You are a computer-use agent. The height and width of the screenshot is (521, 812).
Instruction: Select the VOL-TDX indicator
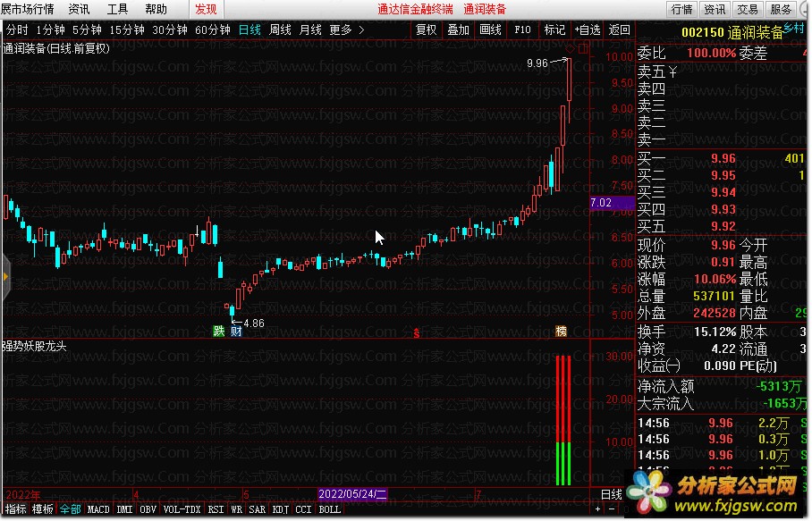pos(182,509)
